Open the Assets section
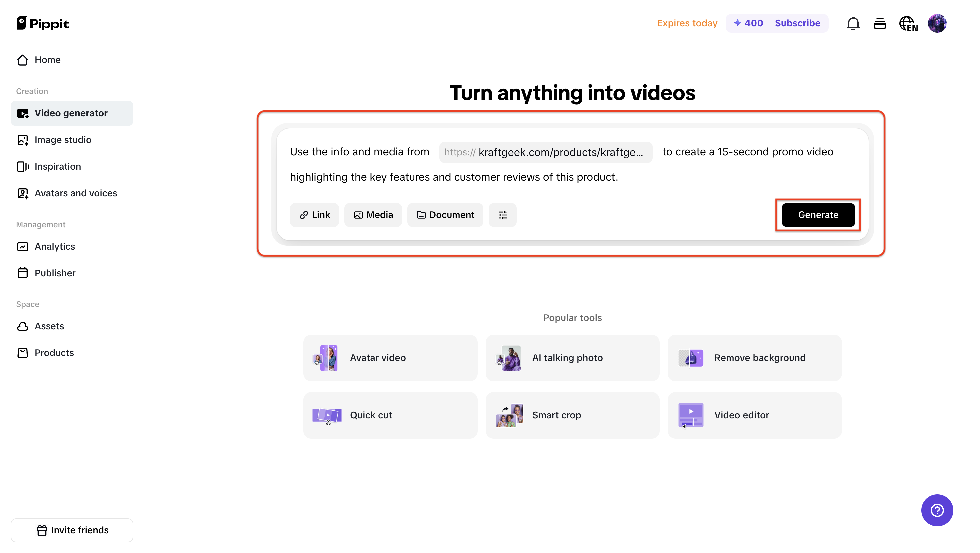Viewport: 980px width, 553px height. click(49, 326)
